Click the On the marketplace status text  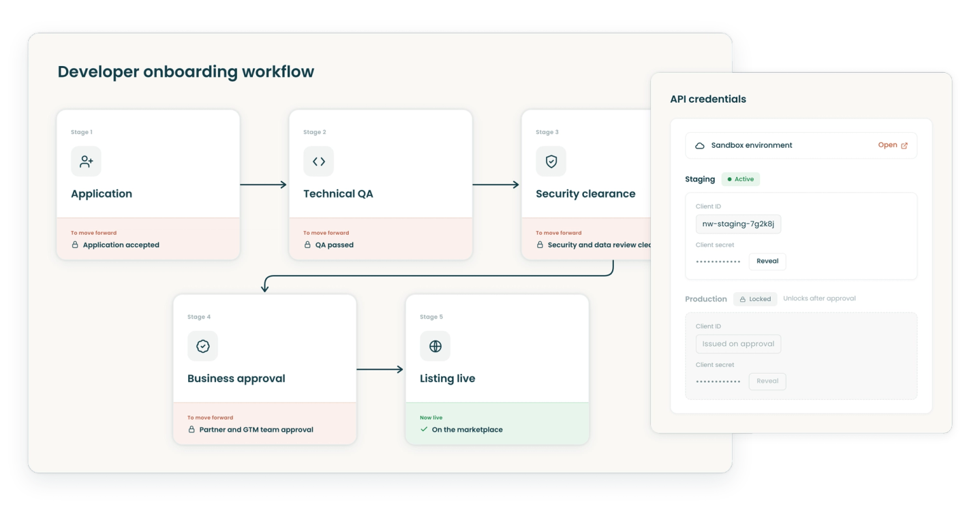pyautogui.click(x=468, y=430)
